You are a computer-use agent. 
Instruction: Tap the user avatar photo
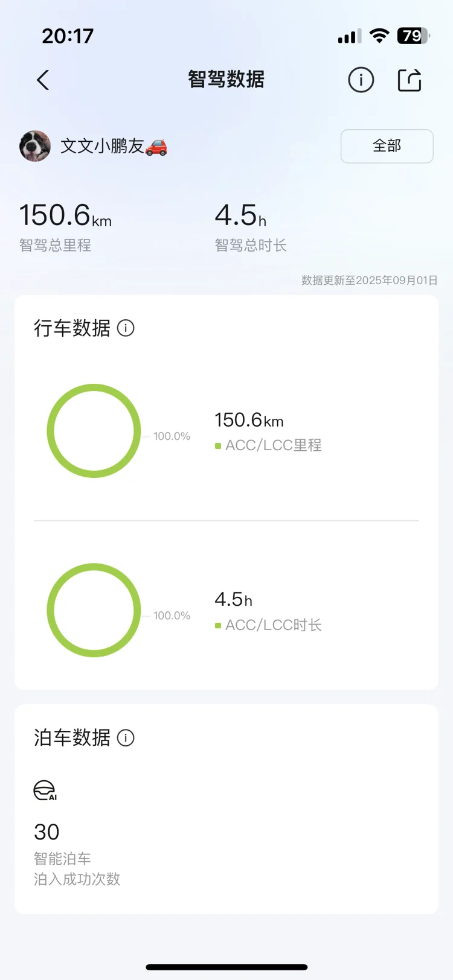click(x=35, y=146)
